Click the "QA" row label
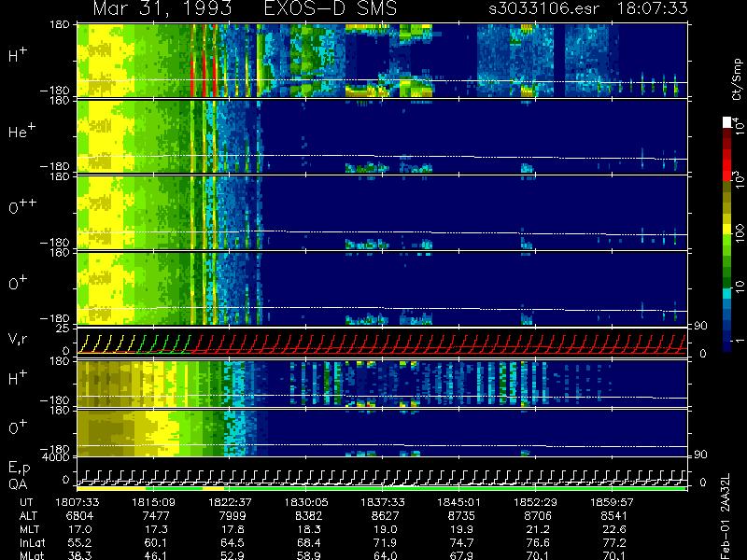747x560 pixels. coord(18,484)
